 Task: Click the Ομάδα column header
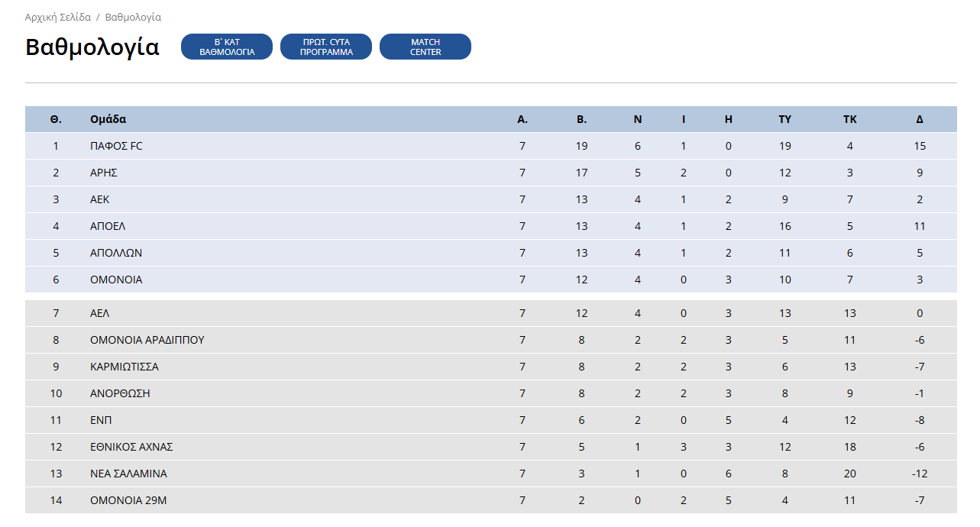(x=108, y=119)
